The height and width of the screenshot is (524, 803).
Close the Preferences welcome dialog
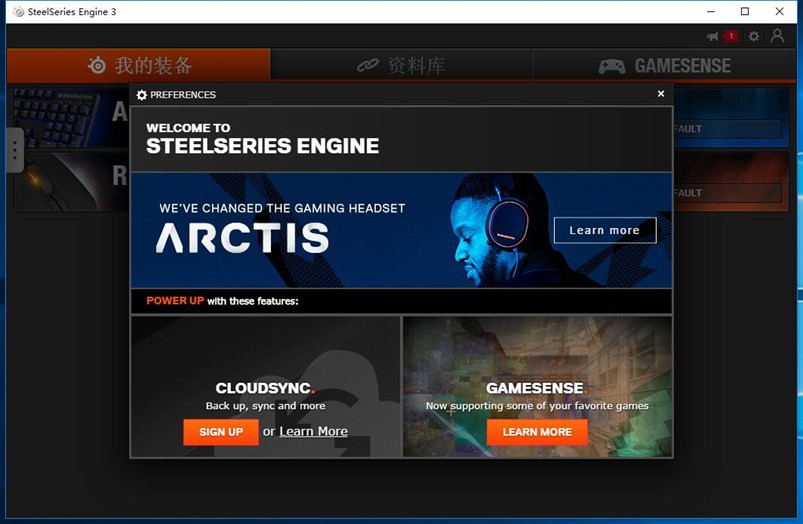661,94
